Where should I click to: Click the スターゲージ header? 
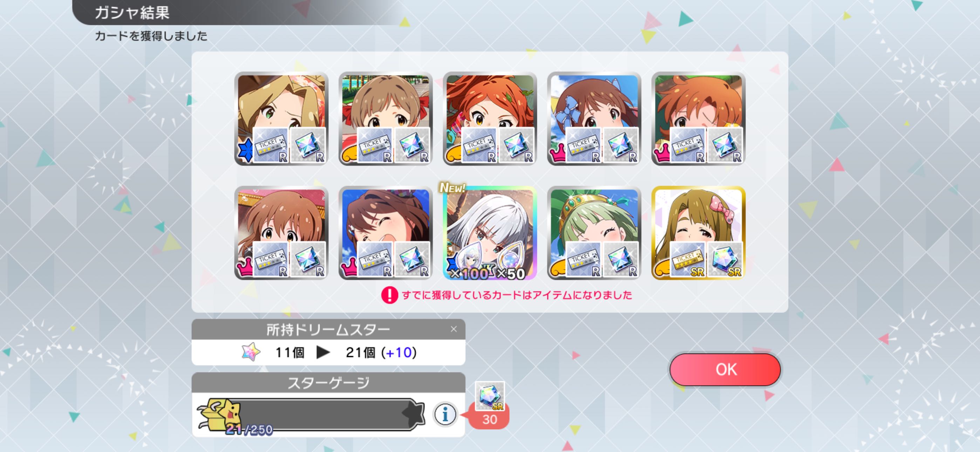tap(328, 382)
